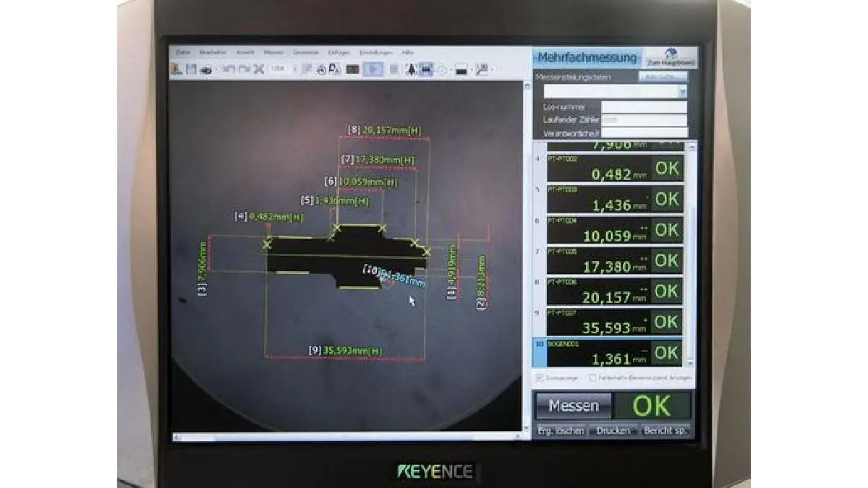The width and height of the screenshot is (868, 488).
Task: Open the Datei menu
Action: tap(183, 53)
